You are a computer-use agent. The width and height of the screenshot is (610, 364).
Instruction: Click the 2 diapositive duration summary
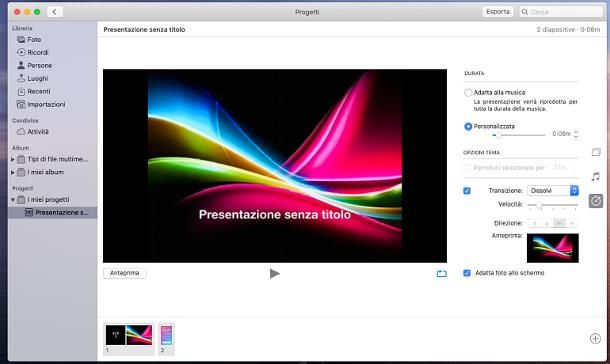tap(568, 30)
